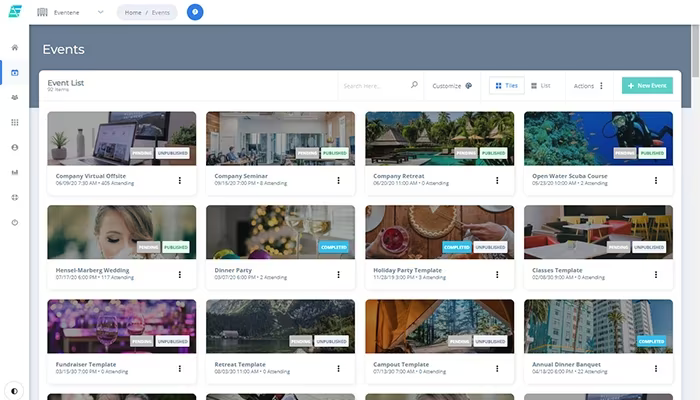Screen dimensions: 700x400
Task: Click the organization building icon beside Eventene
Action: 42,12
